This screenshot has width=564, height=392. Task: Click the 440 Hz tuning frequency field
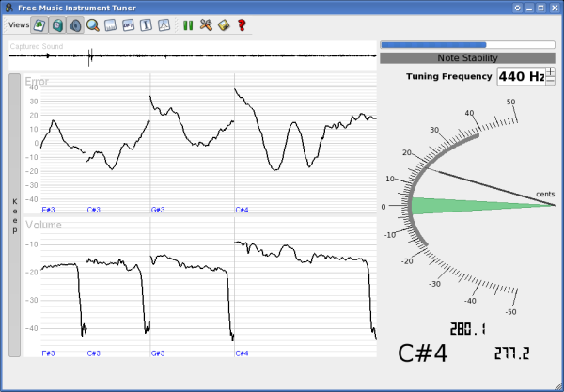[521, 76]
